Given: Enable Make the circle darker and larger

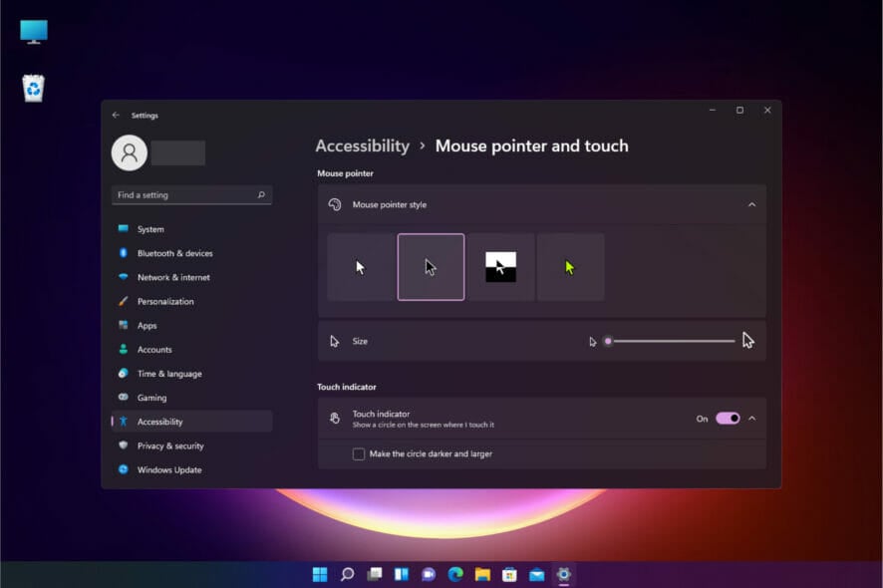Looking at the screenshot, I should pos(357,453).
